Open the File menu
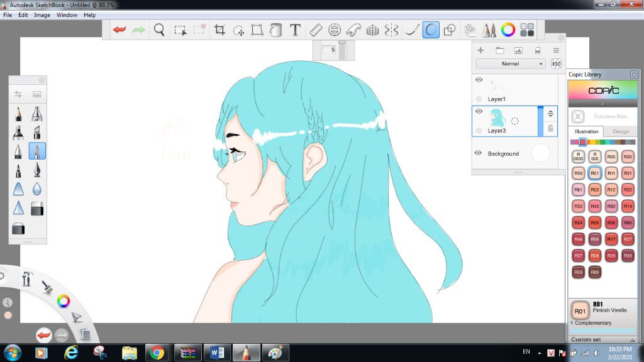Image resolution: width=644 pixels, height=362 pixels. point(8,15)
